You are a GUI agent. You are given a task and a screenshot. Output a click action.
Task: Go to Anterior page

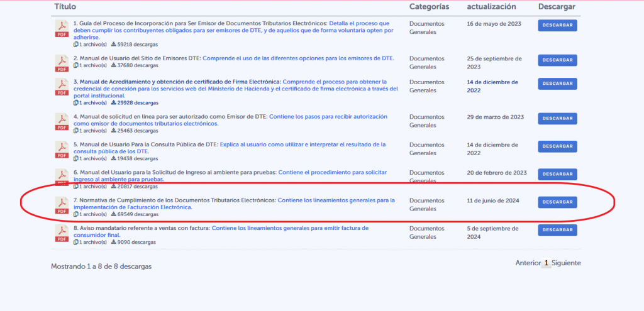528,263
